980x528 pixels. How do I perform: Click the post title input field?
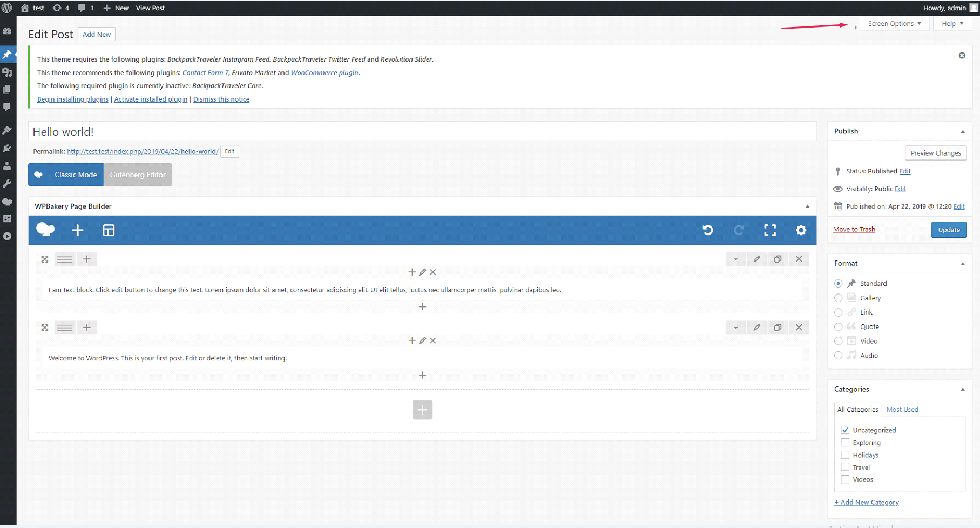[x=421, y=132]
